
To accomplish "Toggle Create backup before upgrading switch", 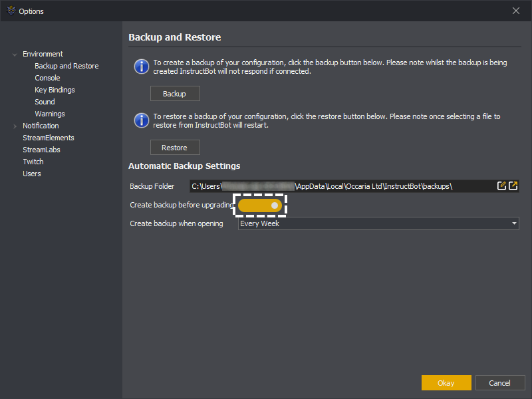I will pos(260,205).
